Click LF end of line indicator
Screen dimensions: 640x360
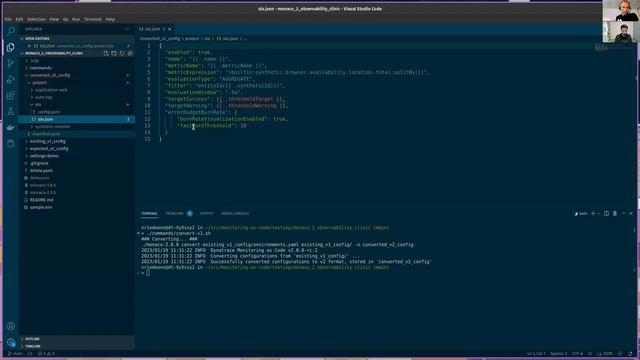pyautogui.click(x=589, y=353)
